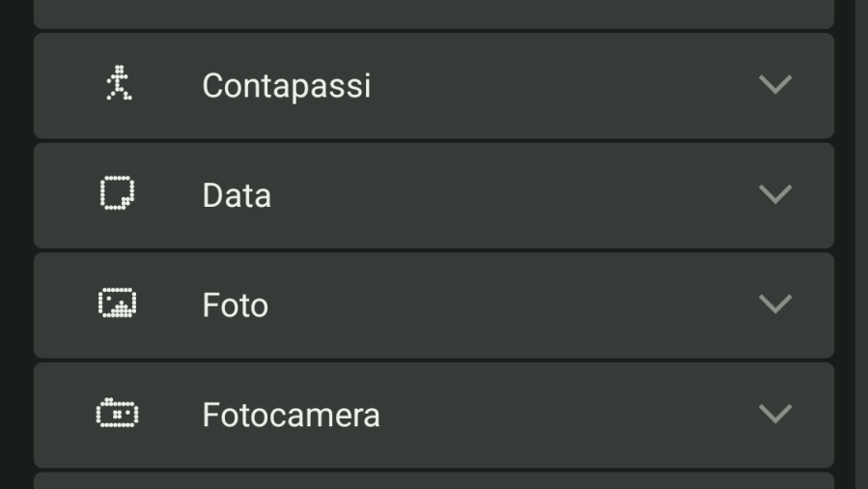Select the Contapassi label text

pyautogui.click(x=286, y=86)
